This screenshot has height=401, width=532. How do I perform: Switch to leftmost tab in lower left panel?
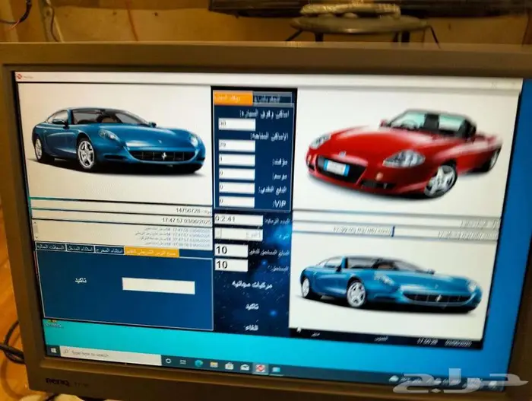(x=51, y=247)
